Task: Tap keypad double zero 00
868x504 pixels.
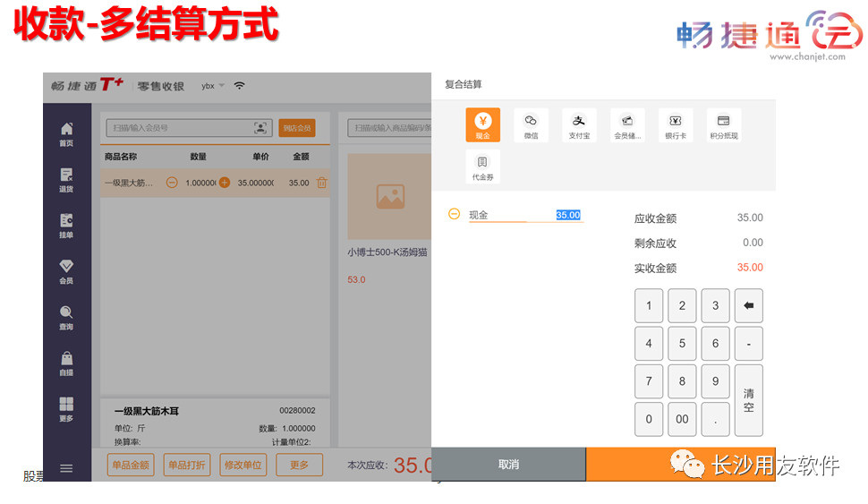Action: tap(682, 419)
